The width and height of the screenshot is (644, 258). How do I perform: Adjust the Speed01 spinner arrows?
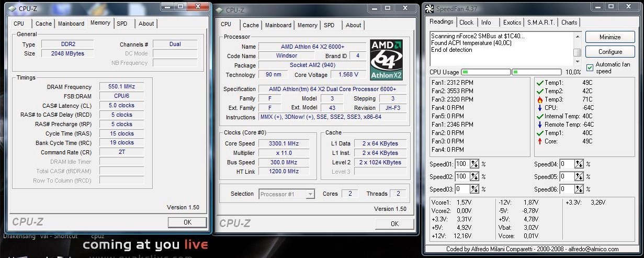coord(474,164)
